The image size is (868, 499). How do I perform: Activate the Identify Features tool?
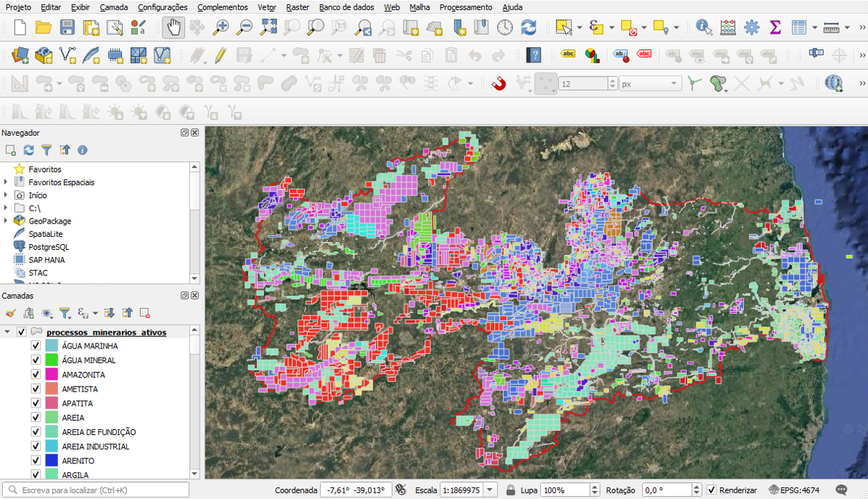click(x=703, y=28)
